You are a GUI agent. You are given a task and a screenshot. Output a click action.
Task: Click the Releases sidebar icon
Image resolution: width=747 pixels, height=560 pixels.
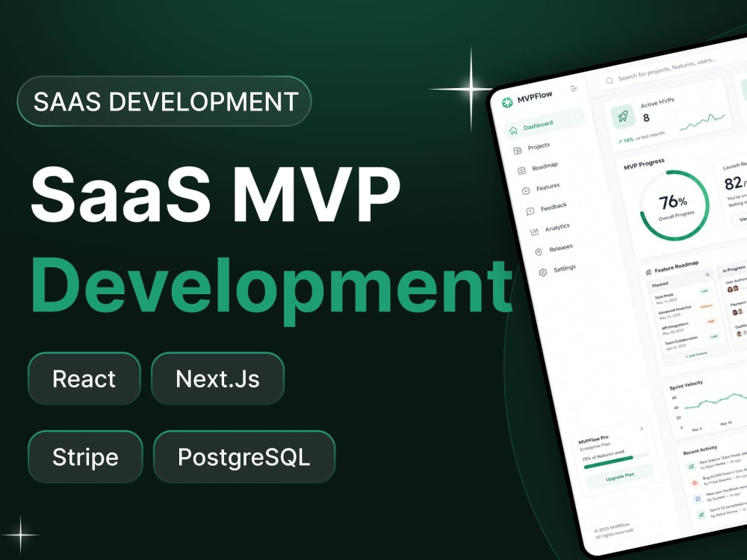tap(539, 252)
